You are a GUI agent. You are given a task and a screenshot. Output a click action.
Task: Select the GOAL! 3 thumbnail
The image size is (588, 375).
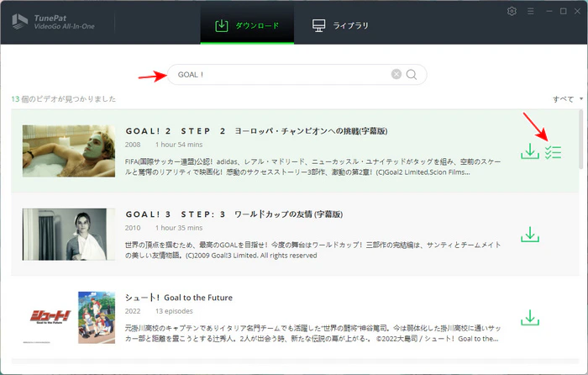[x=69, y=235]
